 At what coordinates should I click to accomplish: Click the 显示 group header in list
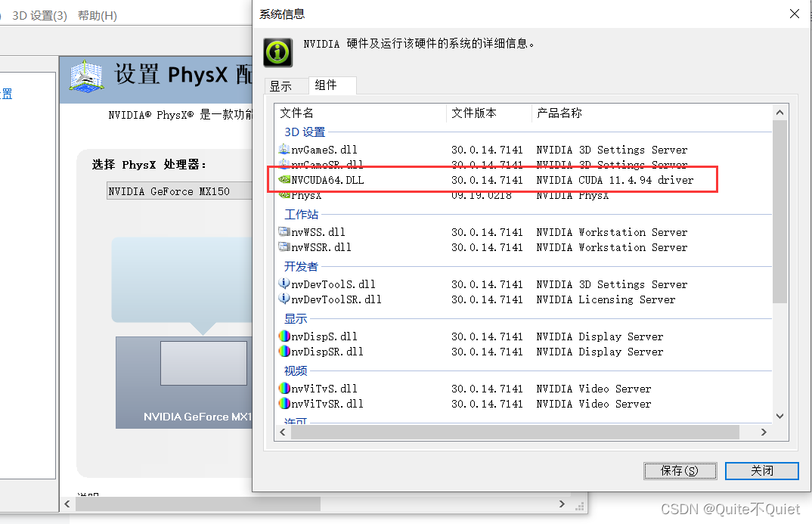tap(296, 319)
